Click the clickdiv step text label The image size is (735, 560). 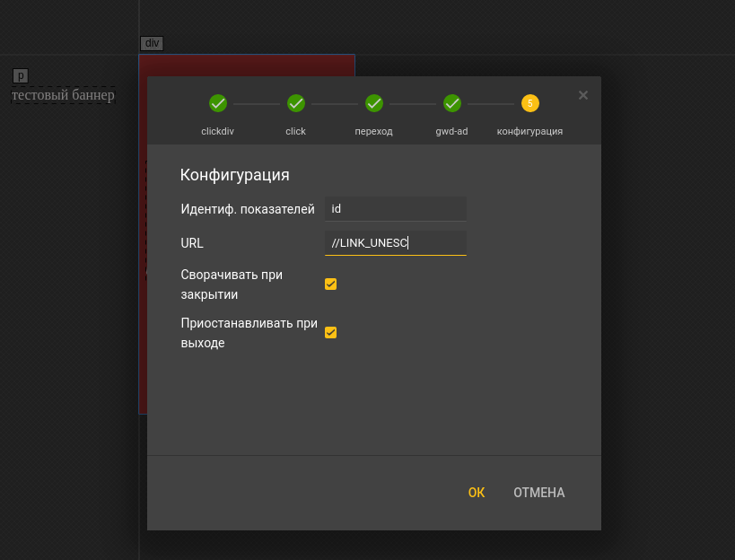pos(218,131)
